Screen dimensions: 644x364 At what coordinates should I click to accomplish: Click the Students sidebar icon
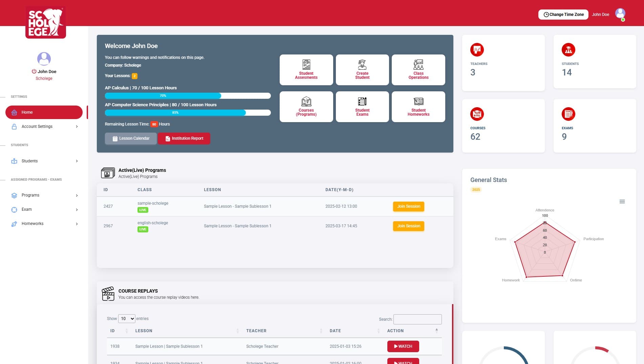tap(14, 161)
